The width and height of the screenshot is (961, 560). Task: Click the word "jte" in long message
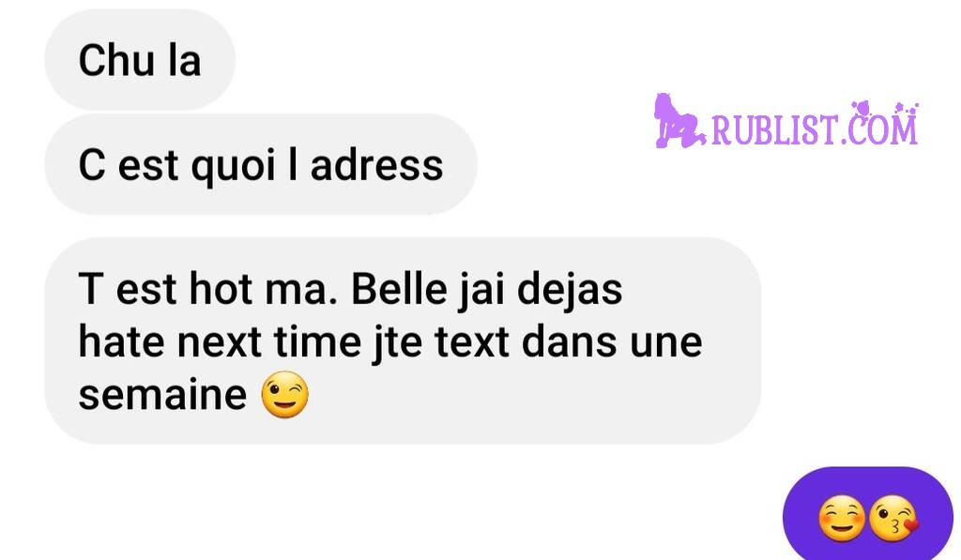pos(397,343)
